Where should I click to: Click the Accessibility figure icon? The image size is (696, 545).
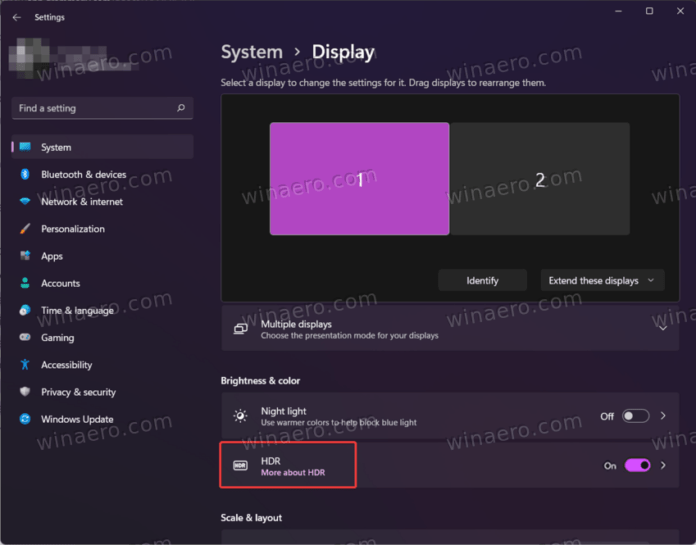(x=25, y=364)
